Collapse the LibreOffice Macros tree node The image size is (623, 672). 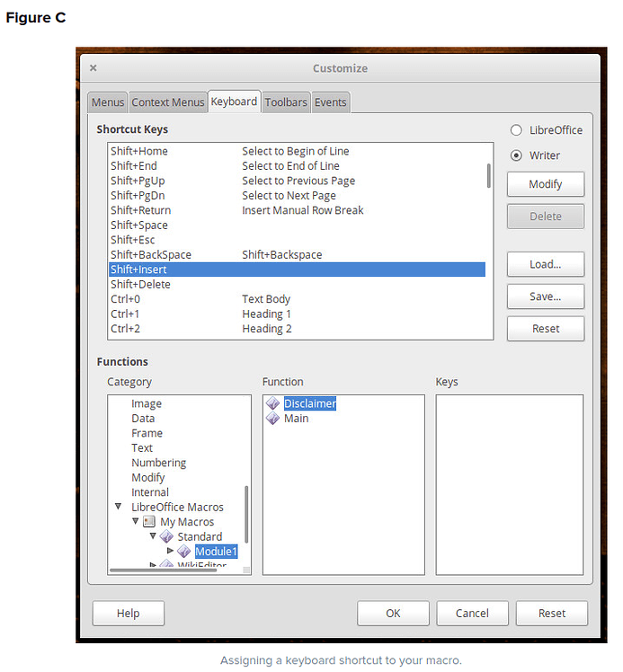119,507
